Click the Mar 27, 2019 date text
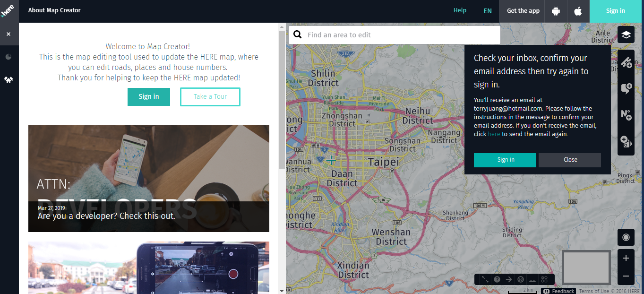This screenshot has width=644, height=294. click(x=52, y=208)
